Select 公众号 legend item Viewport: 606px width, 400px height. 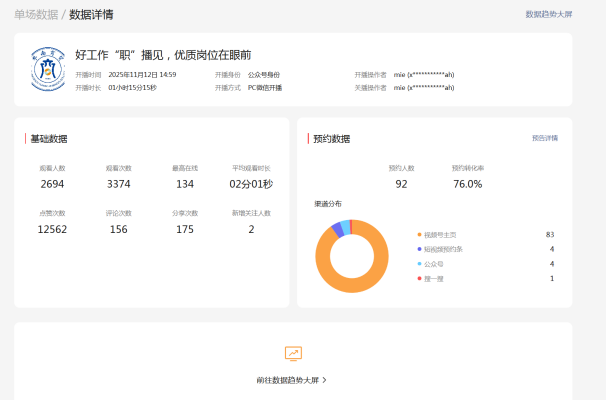[435, 263]
